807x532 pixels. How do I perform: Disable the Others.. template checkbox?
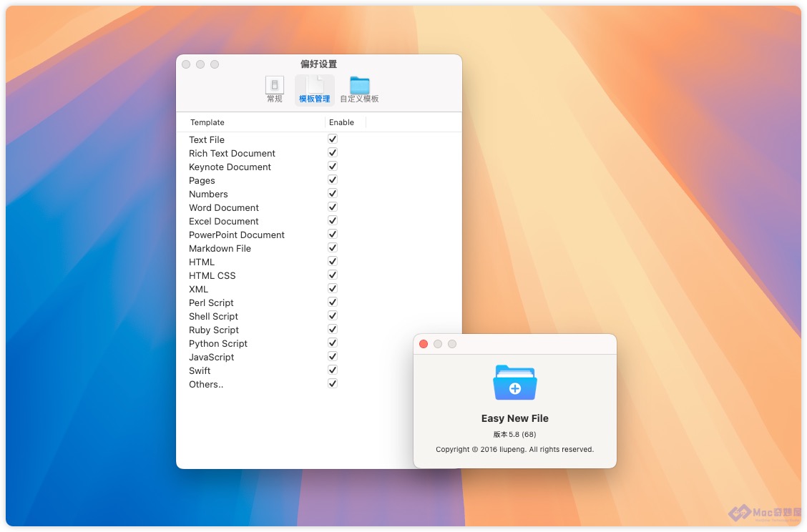333,384
